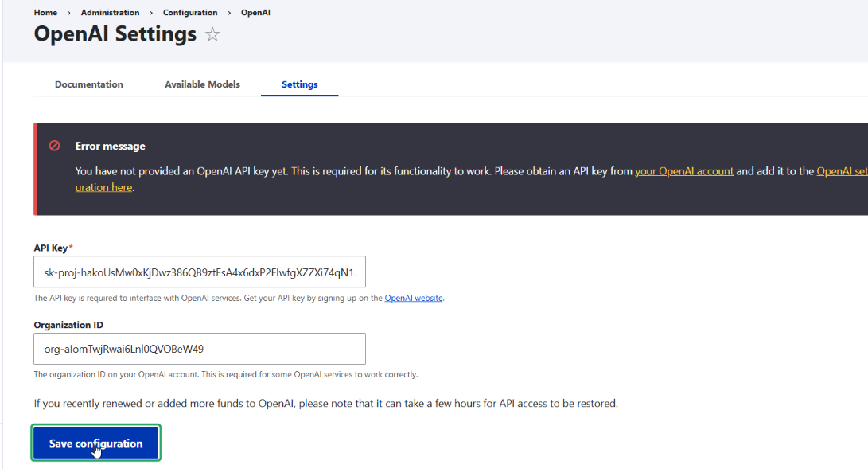Navigate to the Configuration breadcrumb link
The height and width of the screenshot is (469, 868).
pos(190,12)
